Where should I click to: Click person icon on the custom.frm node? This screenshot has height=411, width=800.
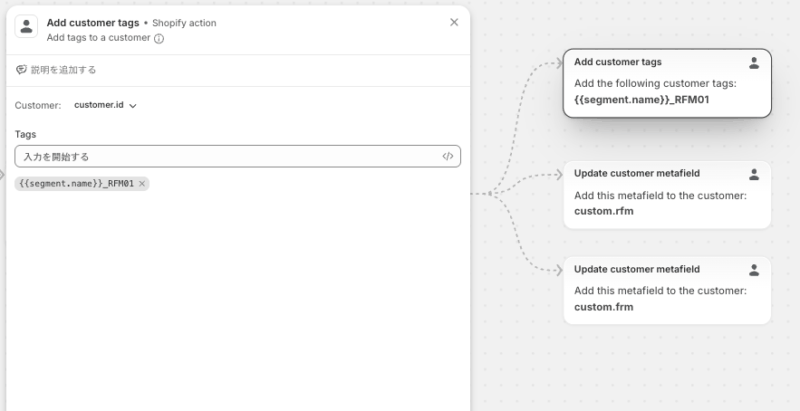(x=754, y=269)
